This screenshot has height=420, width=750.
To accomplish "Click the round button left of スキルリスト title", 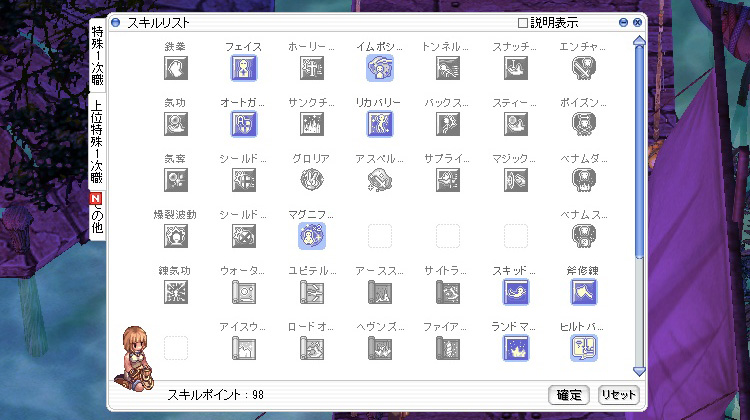I will pyautogui.click(x=115, y=22).
